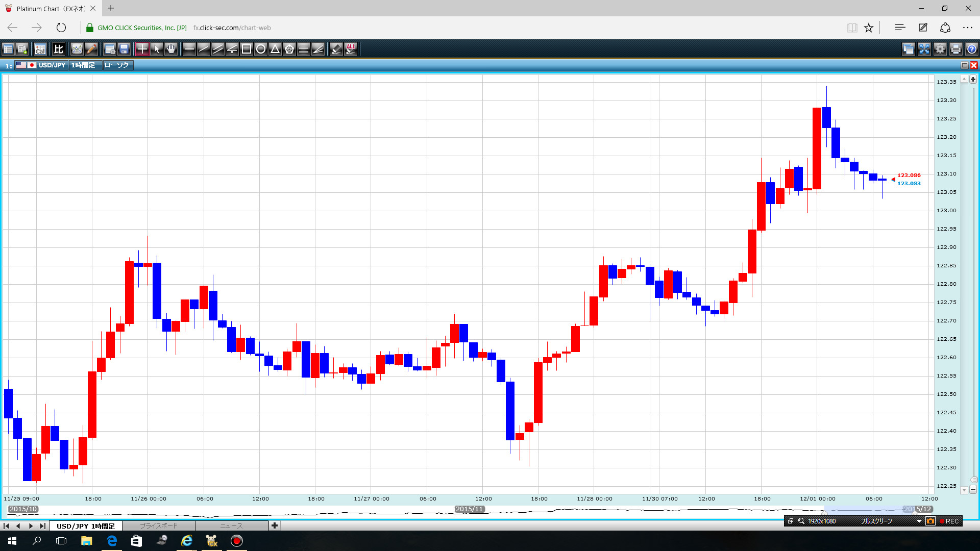Screen dimensions: 980x551
Task: Click the save chart floppy icon
Action: [x=124, y=49]
